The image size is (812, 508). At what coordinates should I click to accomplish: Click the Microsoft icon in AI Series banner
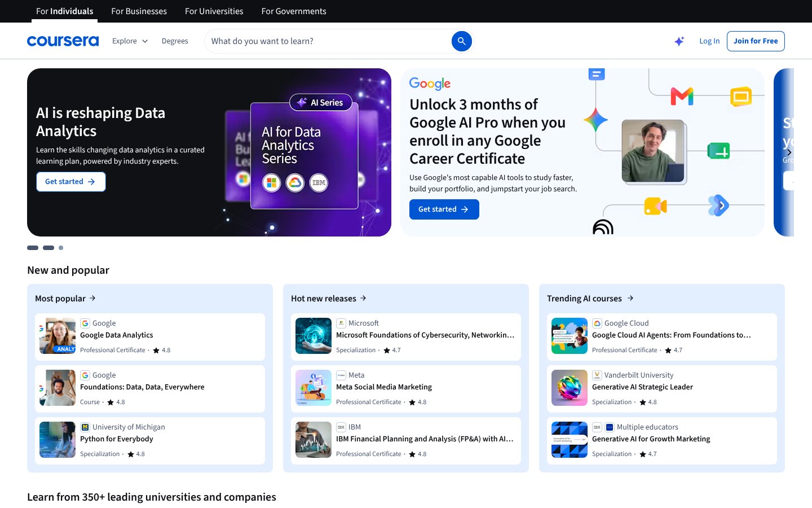point(271,183)
